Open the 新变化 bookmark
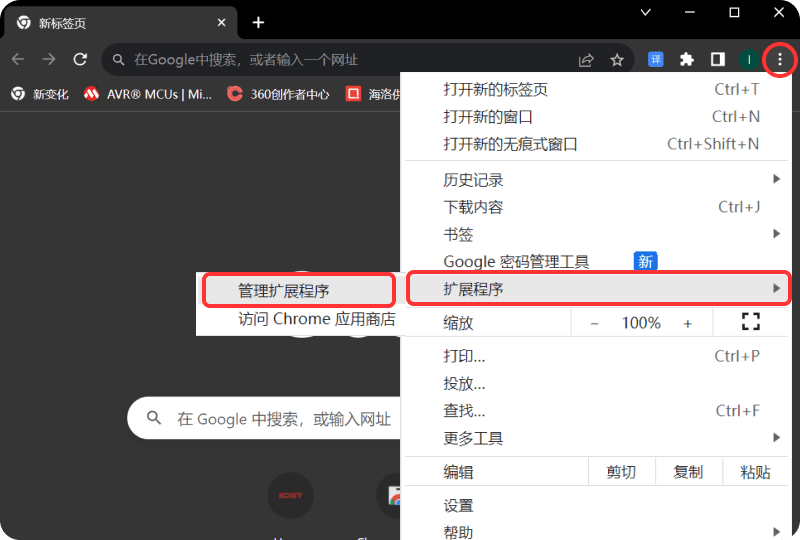The image size is (800, 540). pos(40,94)
